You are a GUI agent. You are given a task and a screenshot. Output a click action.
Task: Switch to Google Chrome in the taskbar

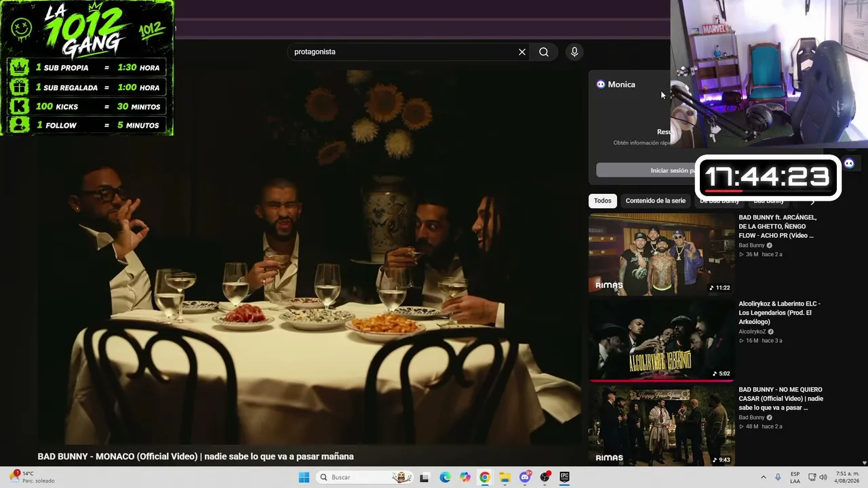click(485, 477)
